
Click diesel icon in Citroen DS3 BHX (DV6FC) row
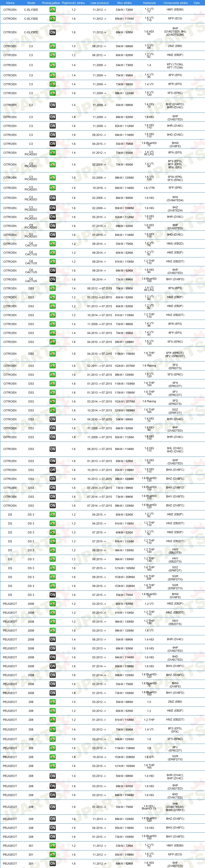coord(52,470)
